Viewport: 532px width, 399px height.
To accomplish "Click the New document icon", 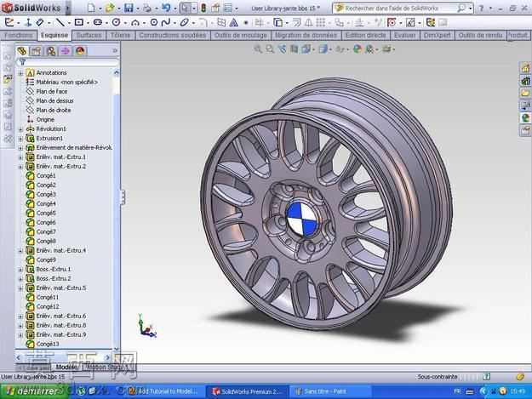I will (x=91, y=8).
